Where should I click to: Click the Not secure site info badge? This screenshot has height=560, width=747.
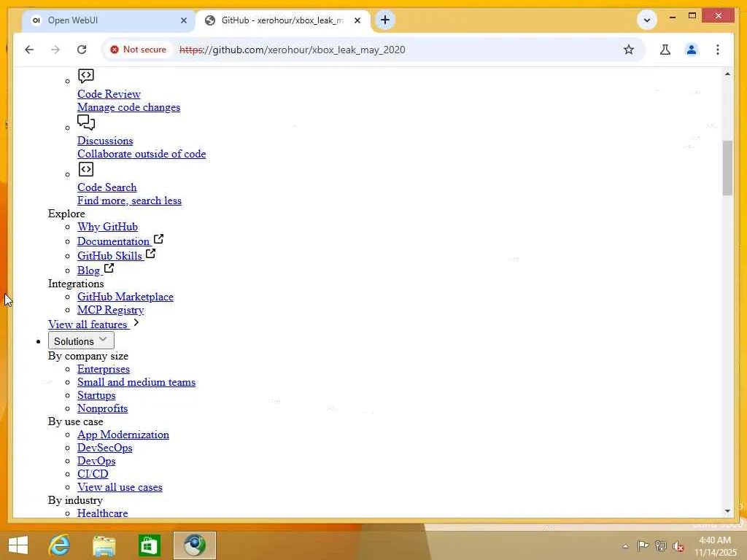[139, 50]
